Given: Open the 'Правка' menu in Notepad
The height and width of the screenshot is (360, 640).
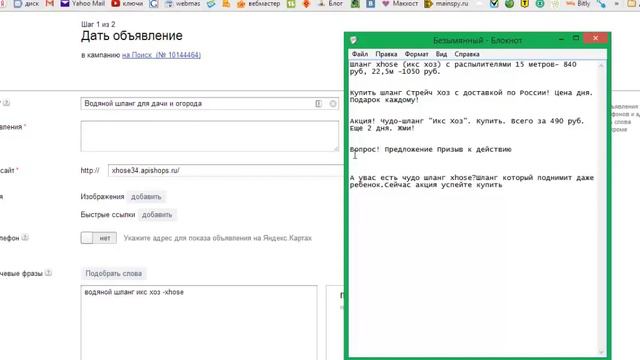Looking at the screenshot, I should (x=386, y=54).
